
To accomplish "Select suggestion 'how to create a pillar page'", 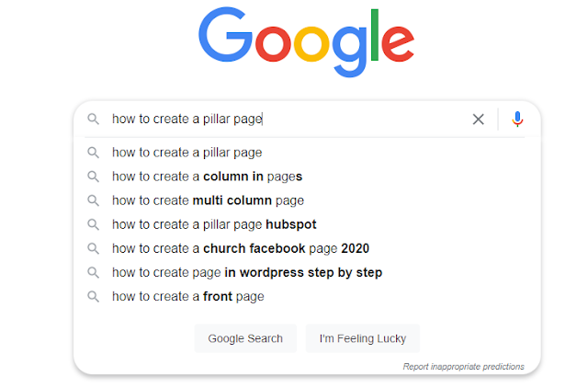I will pyautogui.click(x=187, y=152).
